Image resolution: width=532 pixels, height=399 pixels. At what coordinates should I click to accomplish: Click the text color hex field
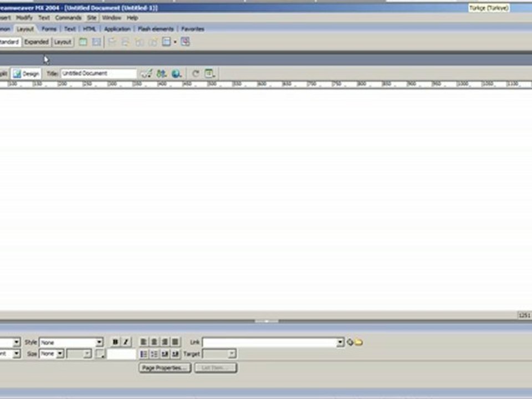point(121,354)
